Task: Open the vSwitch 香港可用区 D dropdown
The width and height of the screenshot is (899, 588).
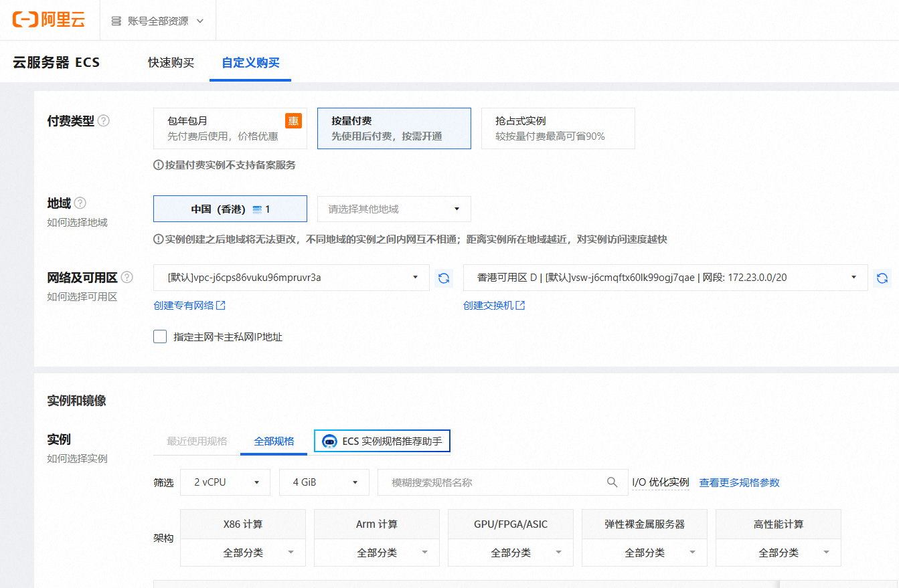Action: pyautogui.click(x=665, y=278)
